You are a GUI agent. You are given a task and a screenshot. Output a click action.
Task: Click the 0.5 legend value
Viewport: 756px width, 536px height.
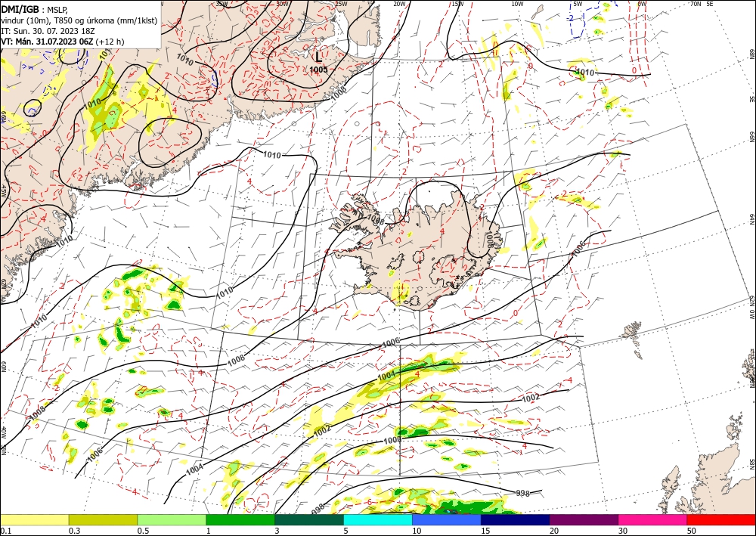(x=143, y=531)
